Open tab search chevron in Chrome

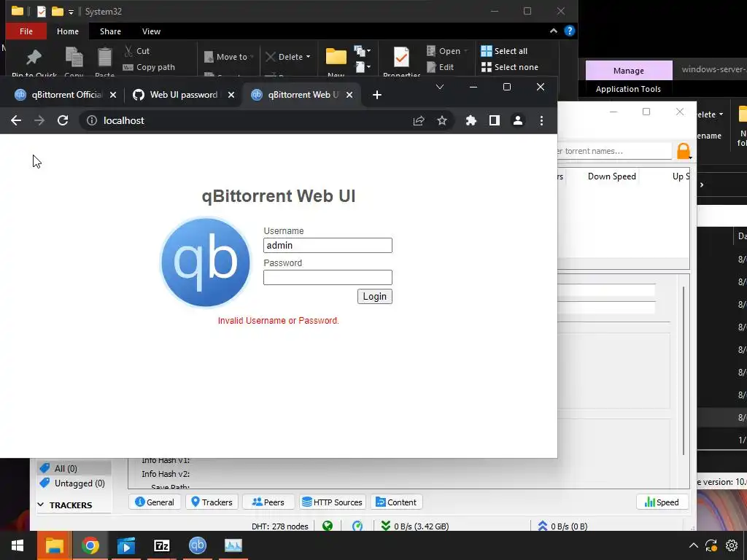440,87
